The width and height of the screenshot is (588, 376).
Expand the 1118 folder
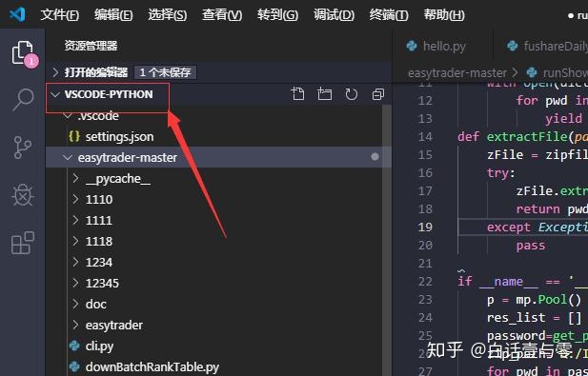[75, 241]
